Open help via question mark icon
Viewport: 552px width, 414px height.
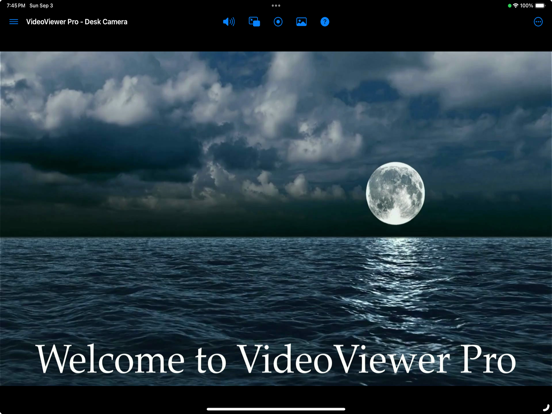325,22
